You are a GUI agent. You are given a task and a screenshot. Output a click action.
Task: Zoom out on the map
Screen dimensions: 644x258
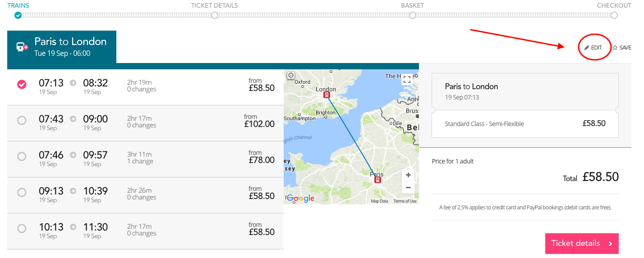click(408, 187)
